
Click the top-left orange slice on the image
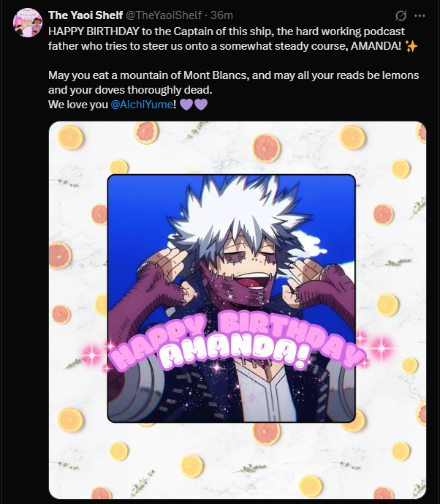tap(70, 138)
